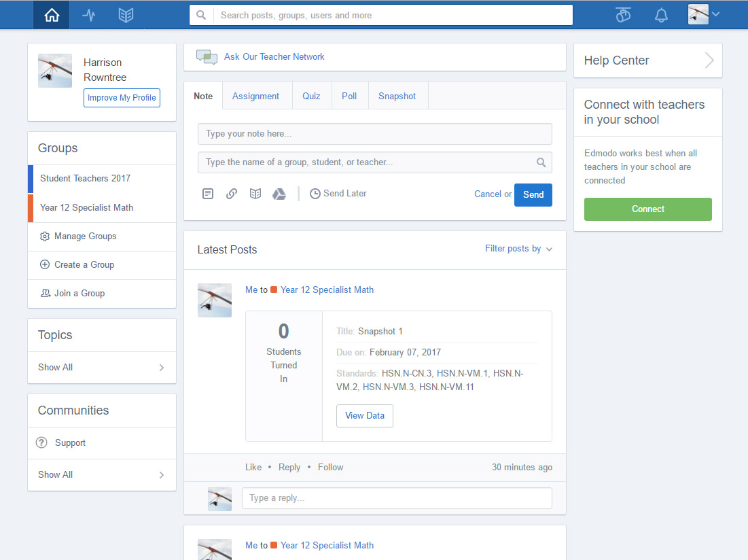Click the 30 minutes ago timestamp
Viewport: 748px width, 560px height.
point(522,467)
